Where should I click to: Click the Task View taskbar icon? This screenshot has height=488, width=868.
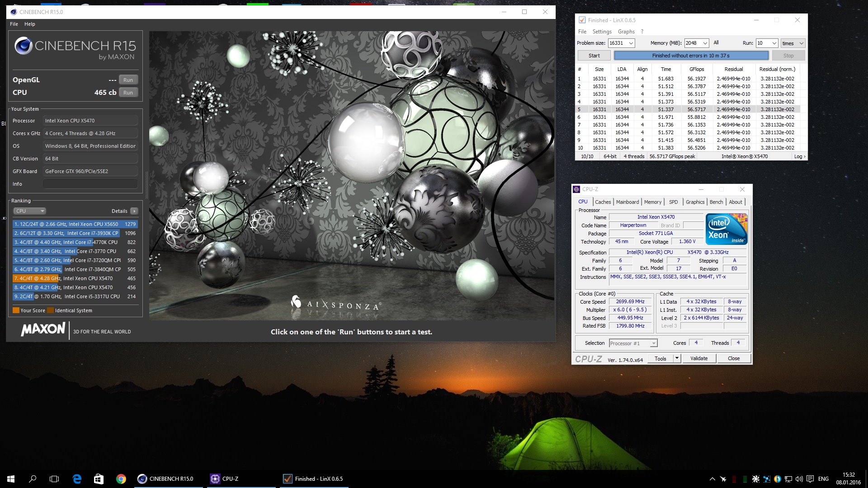click(54, 479)
